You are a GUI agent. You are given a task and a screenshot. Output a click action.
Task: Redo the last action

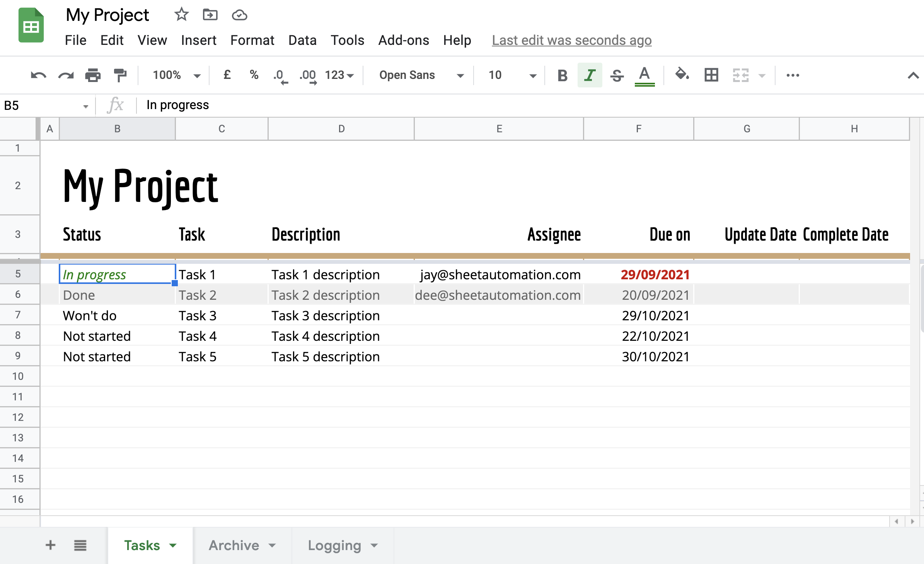(66, 75)
